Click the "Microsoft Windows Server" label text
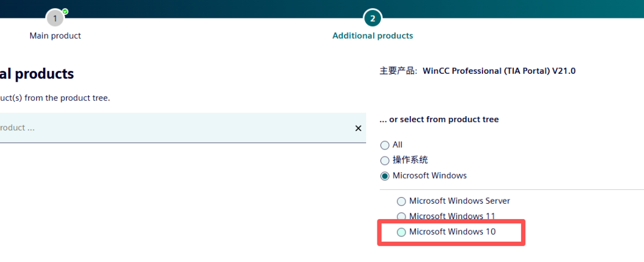Viewport: 644px width, 262px height. [x=459, y=201]
